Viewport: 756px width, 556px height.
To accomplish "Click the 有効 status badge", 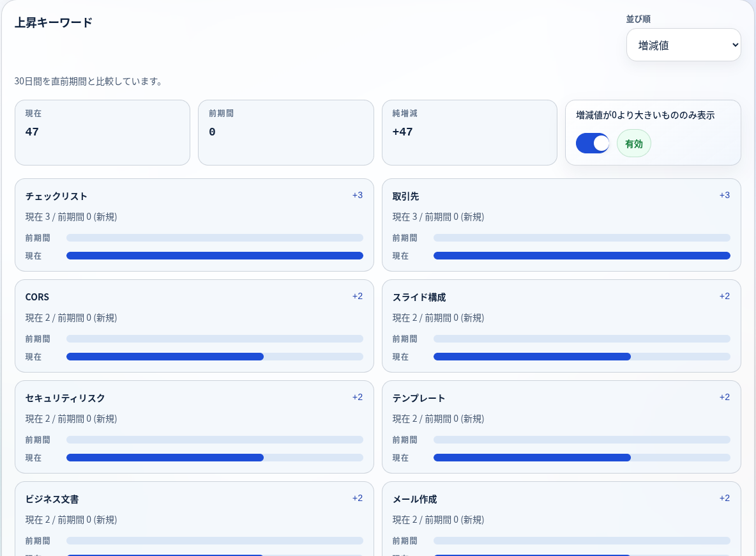I will click(x=633, y=144).
